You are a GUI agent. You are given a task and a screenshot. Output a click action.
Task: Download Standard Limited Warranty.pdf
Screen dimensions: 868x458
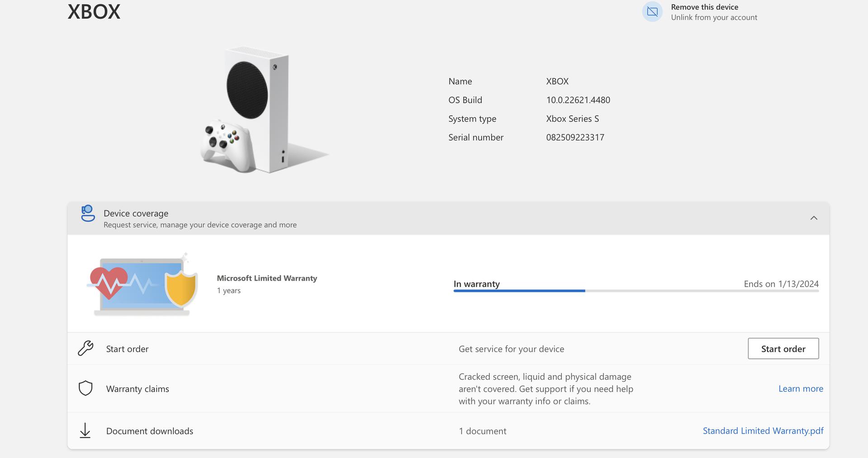763,431
